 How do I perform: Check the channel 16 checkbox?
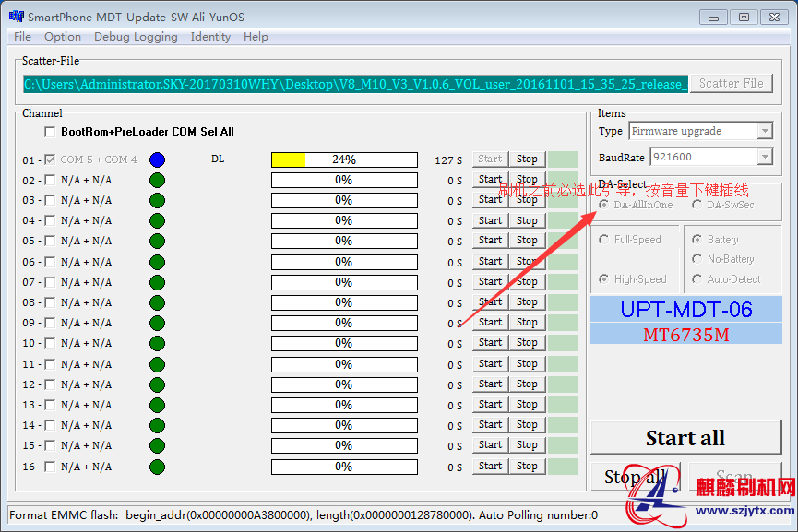[x=50, y=467]
